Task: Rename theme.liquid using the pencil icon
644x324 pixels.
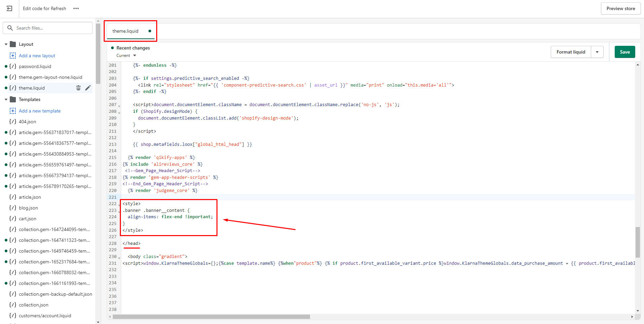Action: pos(88,88)
